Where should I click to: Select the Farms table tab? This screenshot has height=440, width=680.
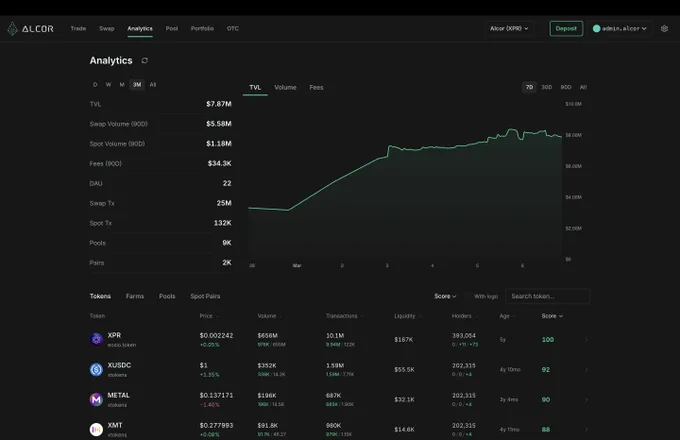135,297
